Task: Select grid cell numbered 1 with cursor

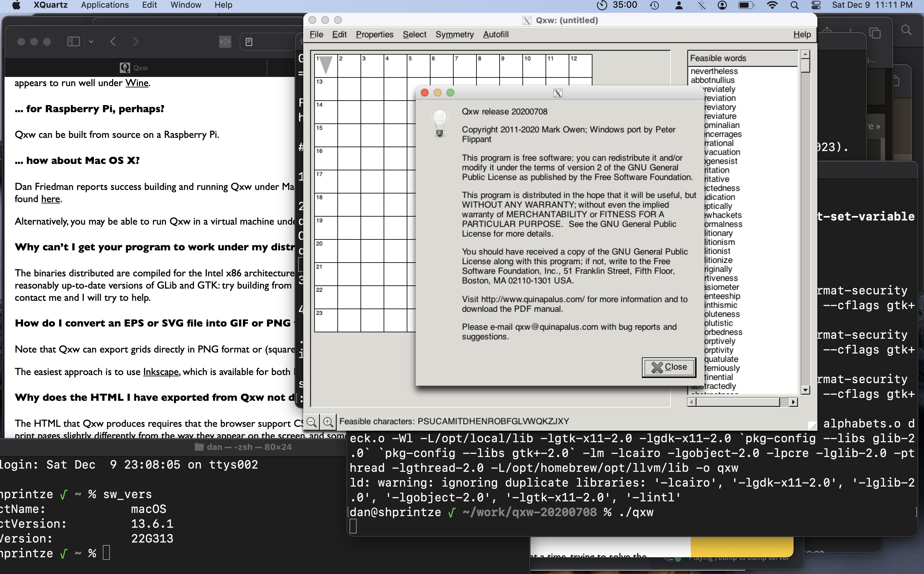Action: (x=325, y=66)
